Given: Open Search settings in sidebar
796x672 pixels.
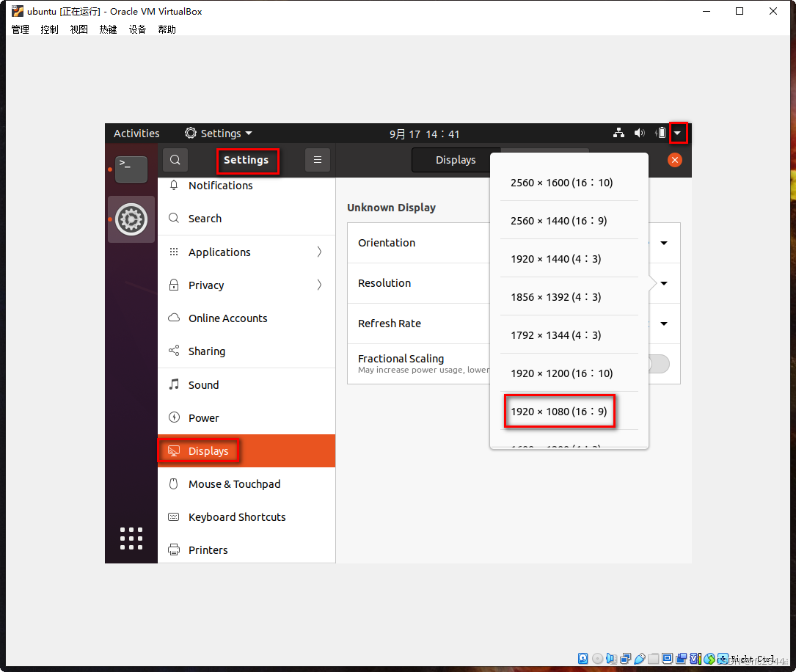Looking at the screenshot, I should pos(247,219).
